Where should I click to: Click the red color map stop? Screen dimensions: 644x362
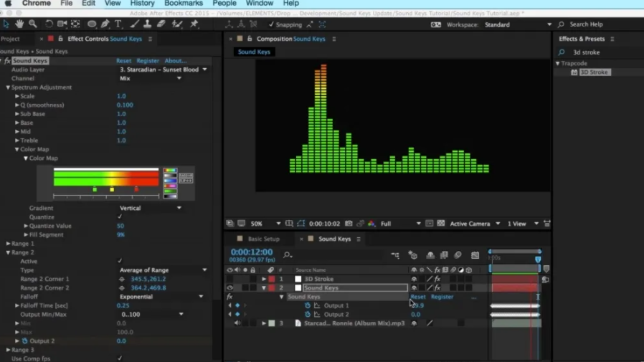pyautogui.click(x=136, y=189)
